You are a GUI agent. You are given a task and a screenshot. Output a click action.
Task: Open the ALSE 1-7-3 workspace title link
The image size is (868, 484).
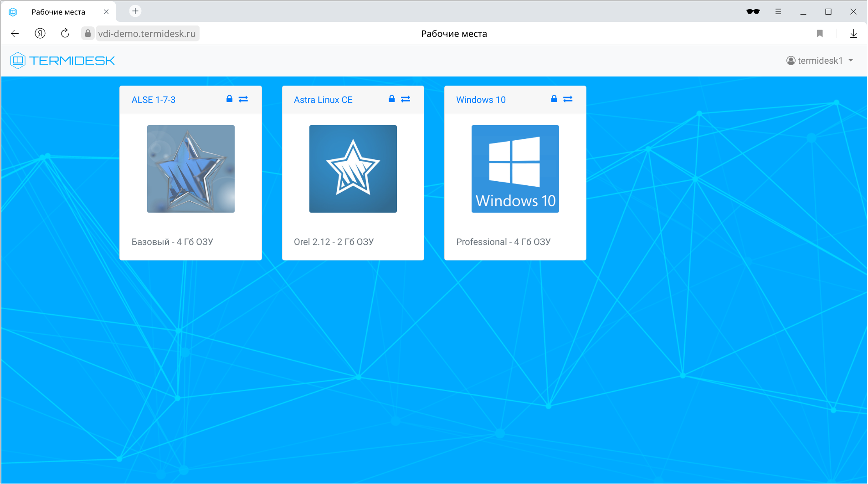pos(154,100)
